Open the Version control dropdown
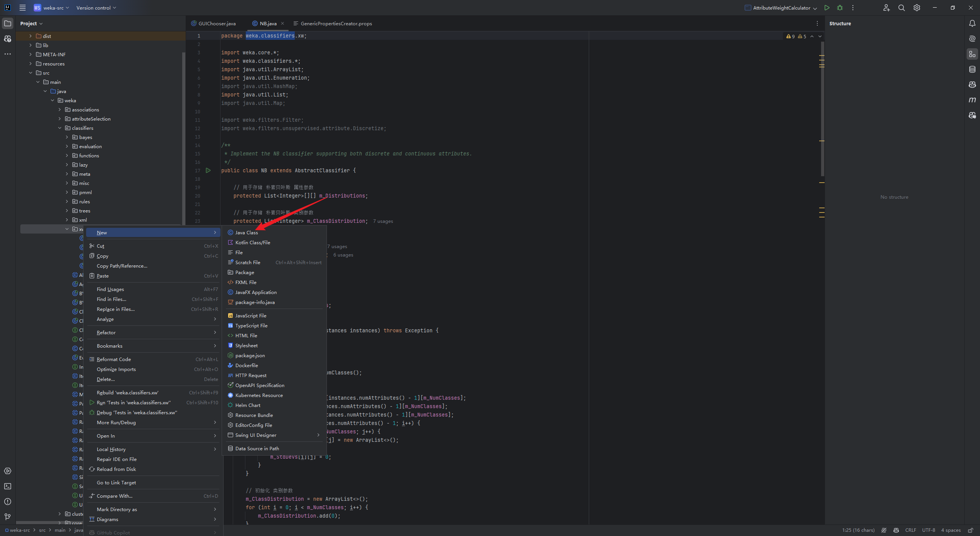980x536 pixels. (96, 8)
